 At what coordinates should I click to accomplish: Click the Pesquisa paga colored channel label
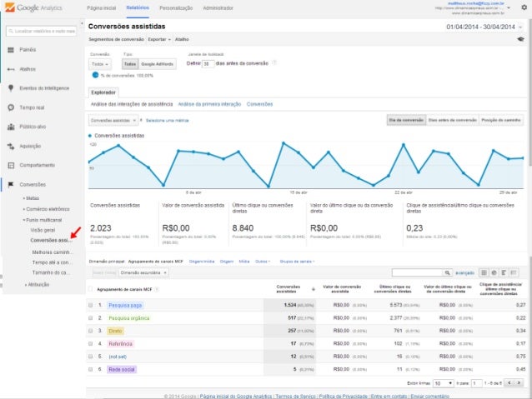click(x=127, y=305)
